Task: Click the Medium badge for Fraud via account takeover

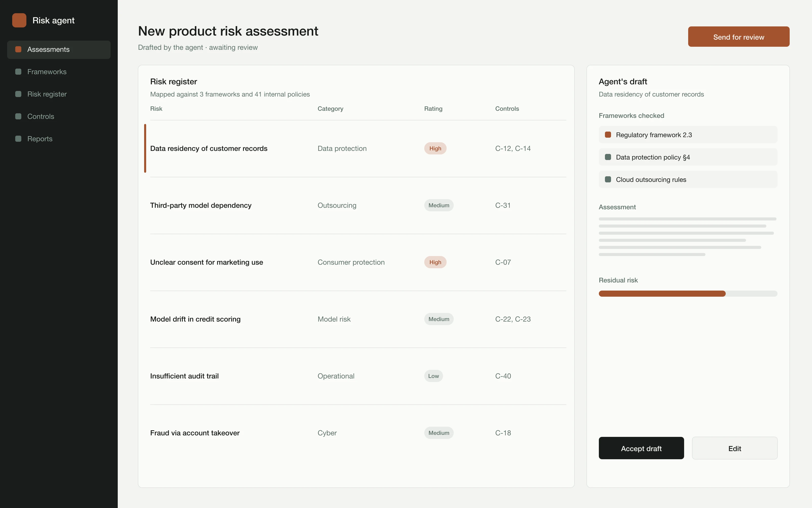Action: click(438, 433)
